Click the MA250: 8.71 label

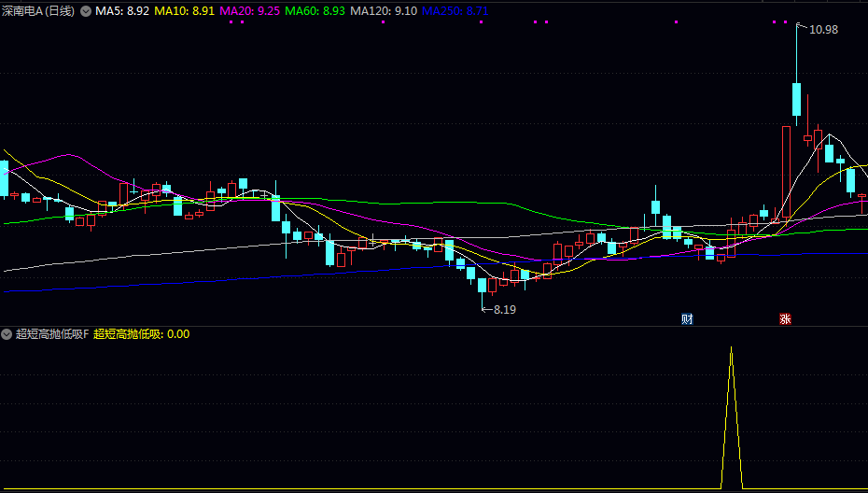(x=455, y=11)
